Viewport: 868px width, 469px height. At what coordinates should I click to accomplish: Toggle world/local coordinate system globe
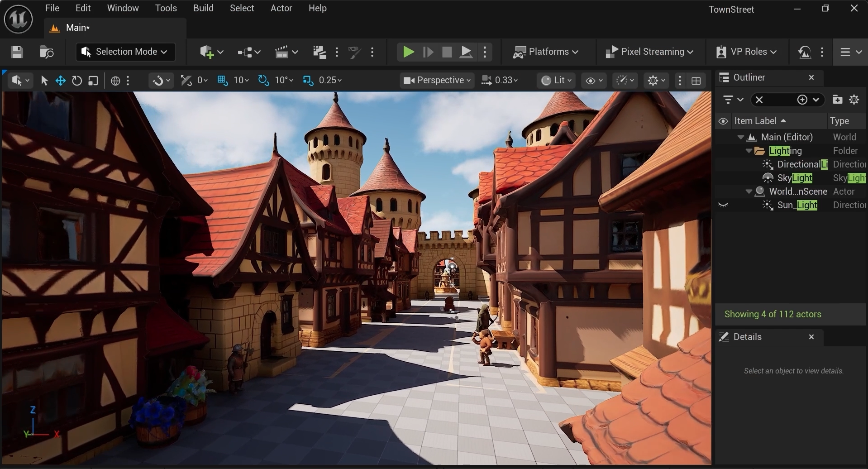click(115, 81)
